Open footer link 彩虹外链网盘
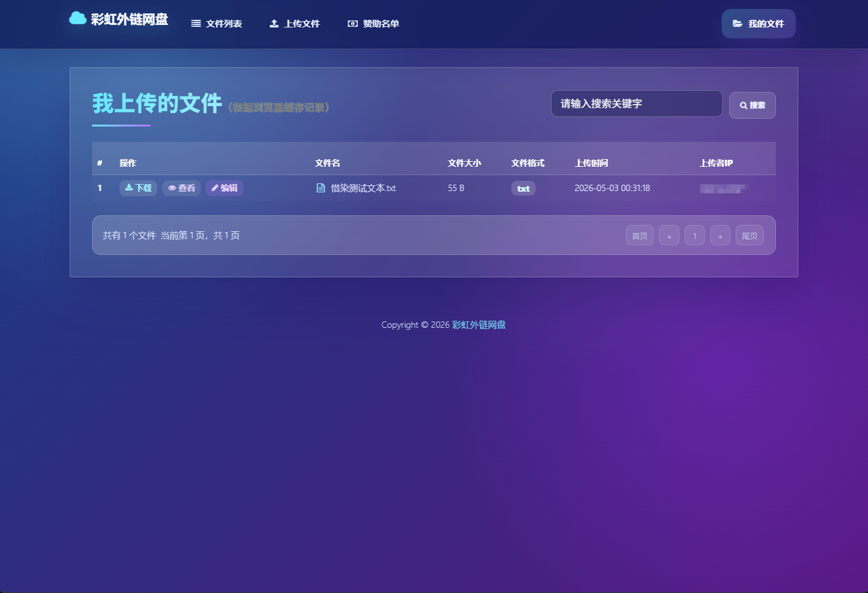This screenshot has height=593, width=868. (479, 325)
